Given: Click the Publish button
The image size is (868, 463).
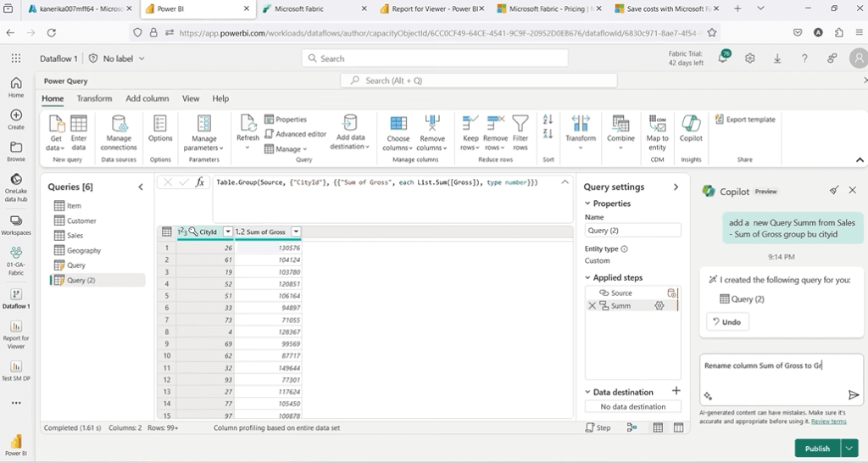Looking at the screenshot, I should (x=818, y=448).
